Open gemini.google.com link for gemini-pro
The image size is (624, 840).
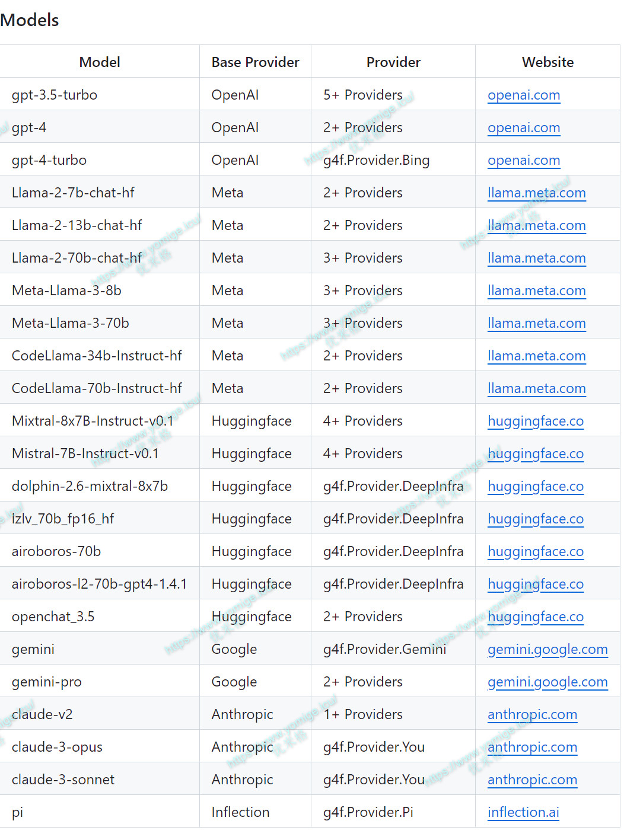pyautogui.click(x=547, y=682)
